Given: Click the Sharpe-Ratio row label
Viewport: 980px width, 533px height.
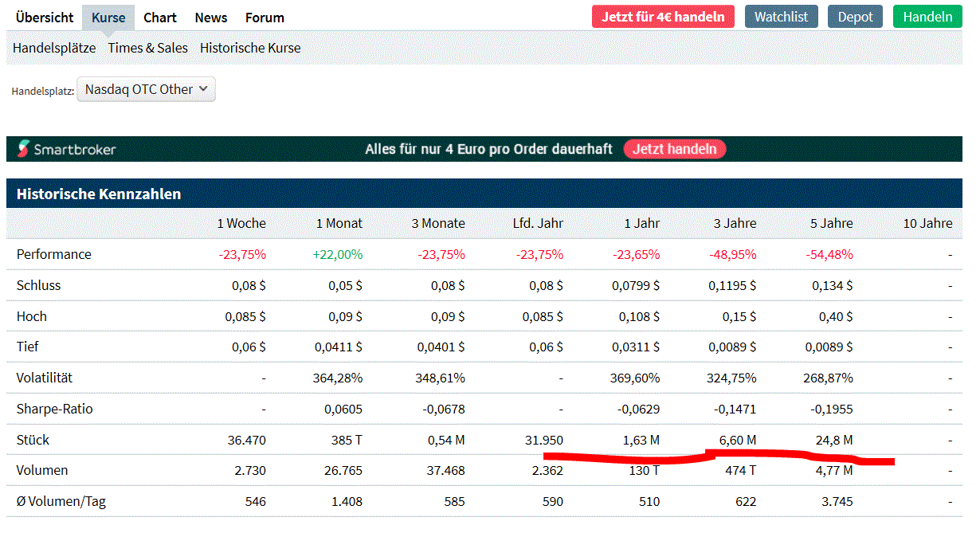Looking at the screenshot, I should 55,409.
